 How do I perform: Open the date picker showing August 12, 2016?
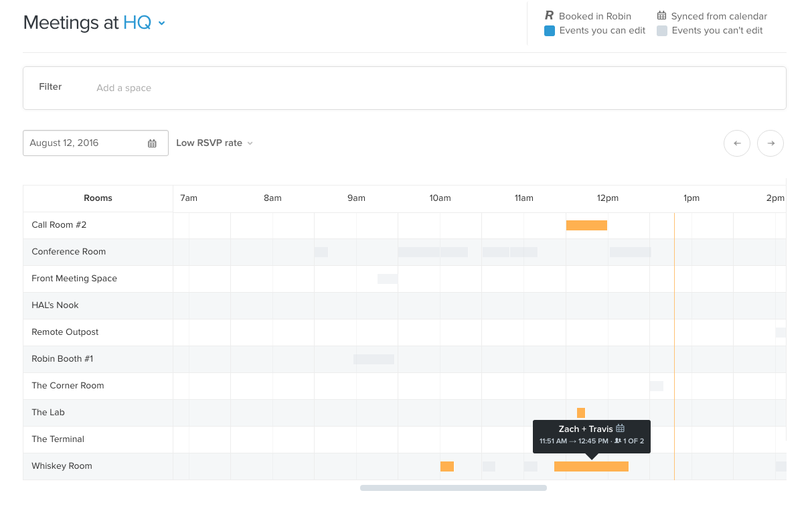click(96, 143)
